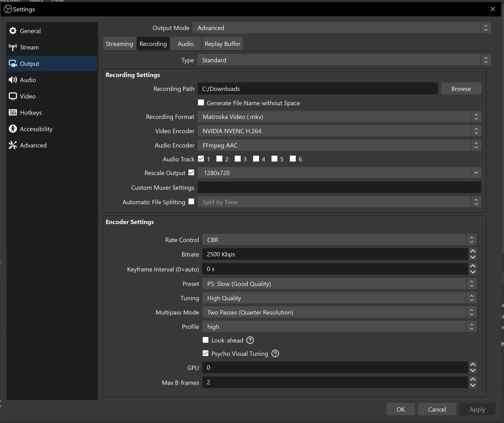Switch to the Replay Buffer tab
Image resolution: width=504 pixels, height=423 pixels.
pyautogui.click(x=223, y=44)
